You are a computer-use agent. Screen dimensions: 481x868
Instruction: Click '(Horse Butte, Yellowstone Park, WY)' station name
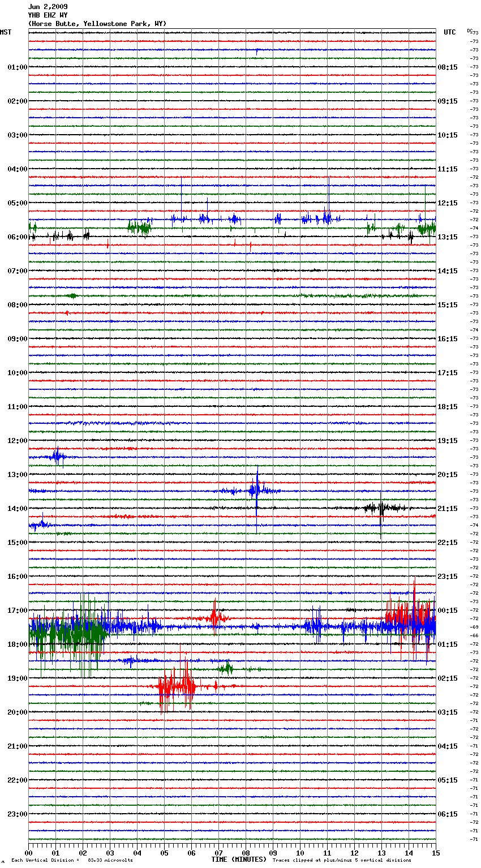[x=97, y=24]
